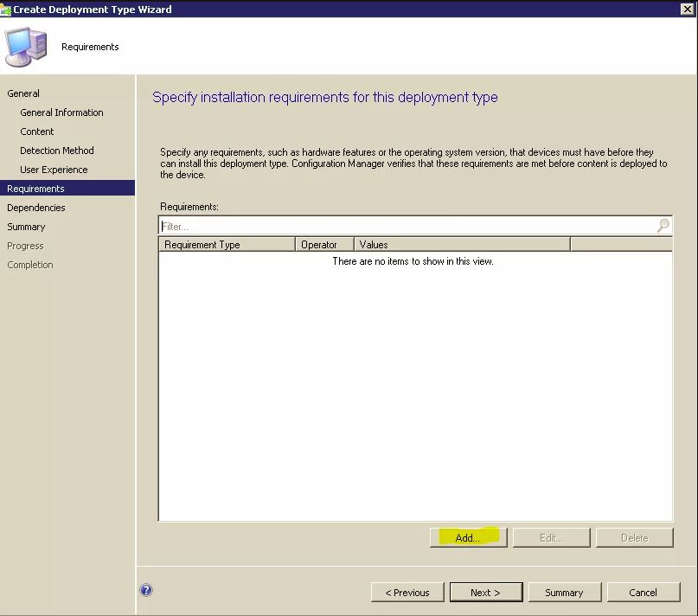This screenshot has height=616, width=698.
Task: Open the General wizard step
Action: coord(23,93)
